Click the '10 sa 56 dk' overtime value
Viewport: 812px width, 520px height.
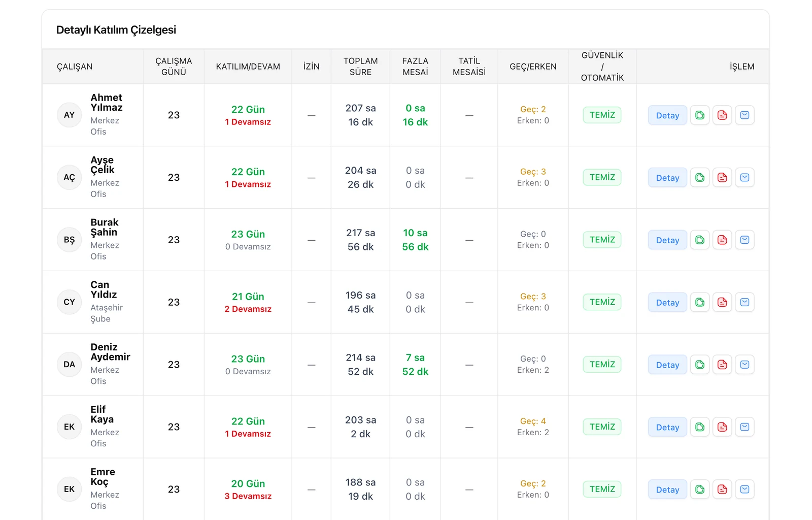[x=415, y=240]
